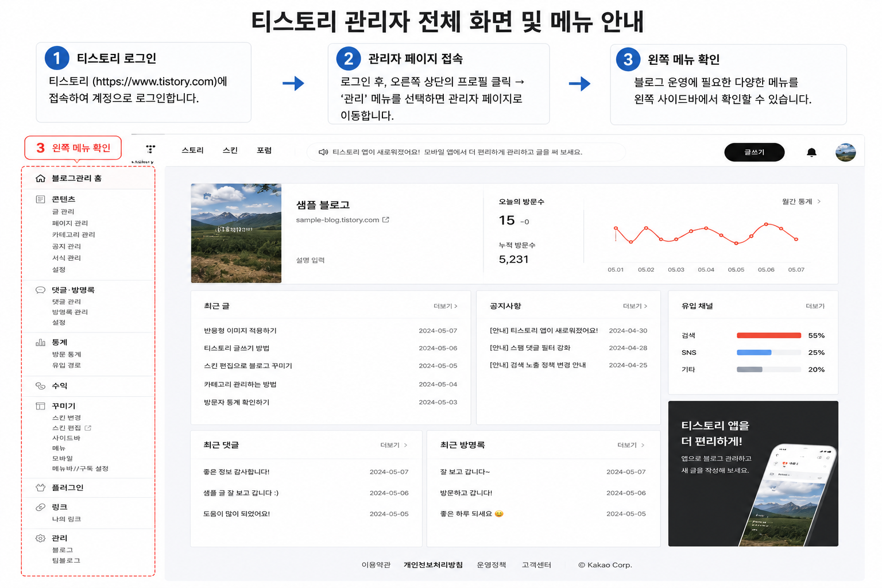Screen dimensions: 882x588
Task: Click the dotted apps icon beside 스토리
Action: click(150, 149)
